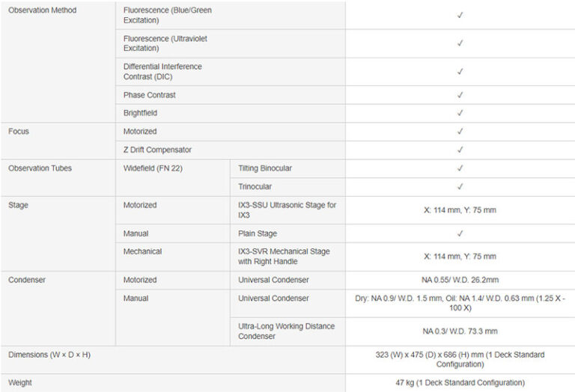The width and height of the screenshot is (575, 392).
Task: Click the Phase Contrast checkmark
Action: [460, 96]
